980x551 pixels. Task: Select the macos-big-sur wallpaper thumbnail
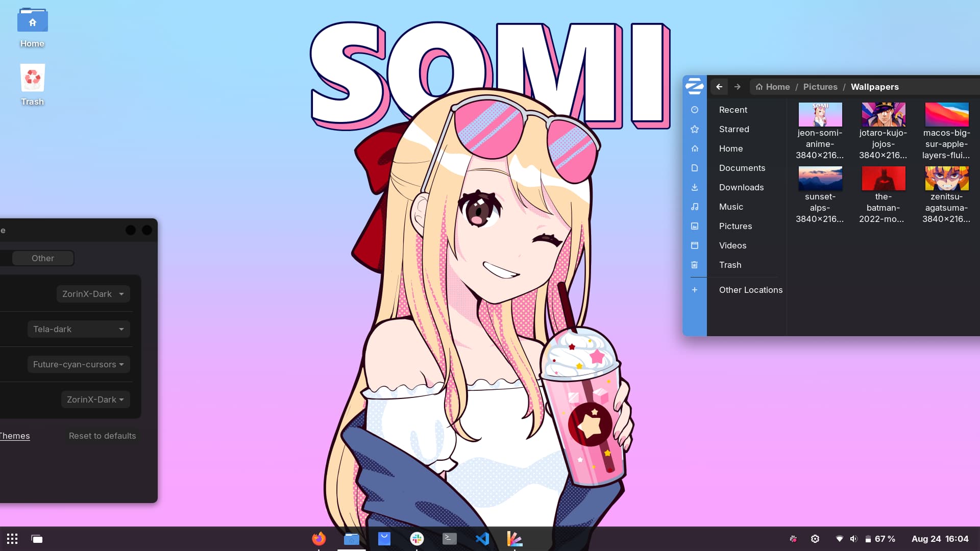947,114
